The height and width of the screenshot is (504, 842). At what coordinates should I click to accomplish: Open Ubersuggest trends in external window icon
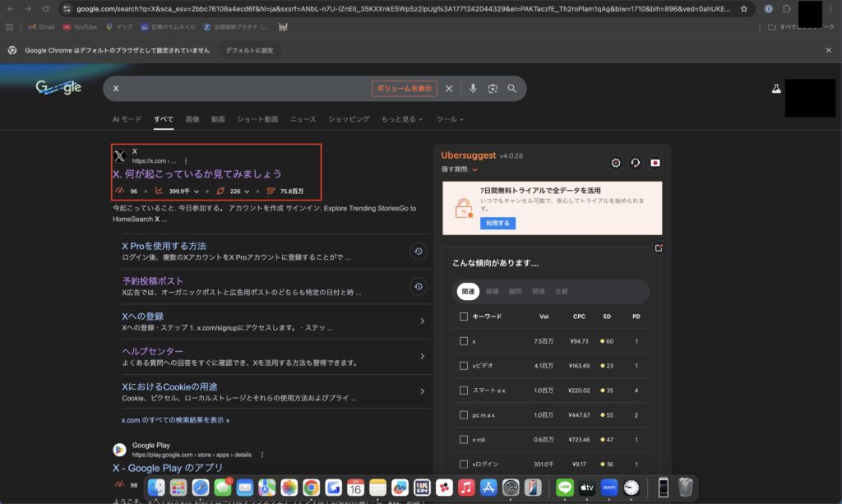point(659,247)
